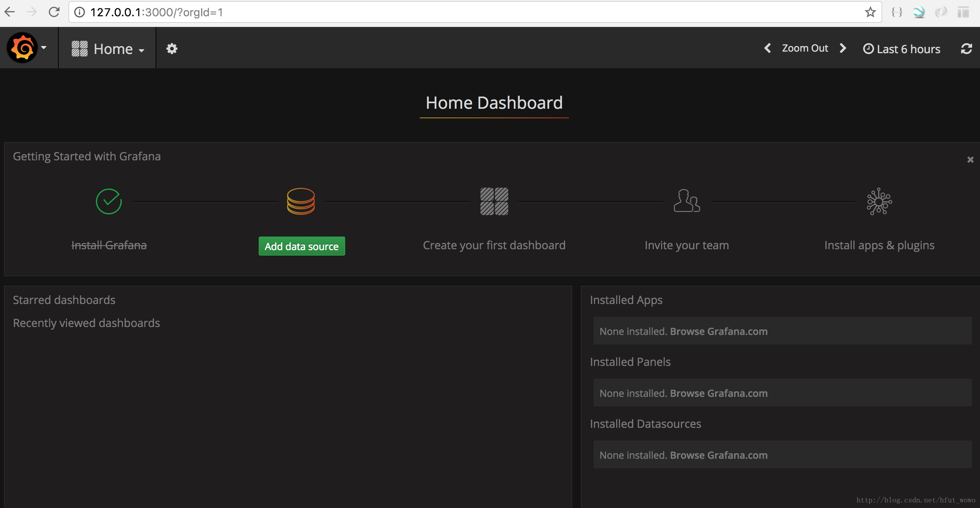Browse Grafana.com under Installed Panels
980x508 pixels.
719,393
